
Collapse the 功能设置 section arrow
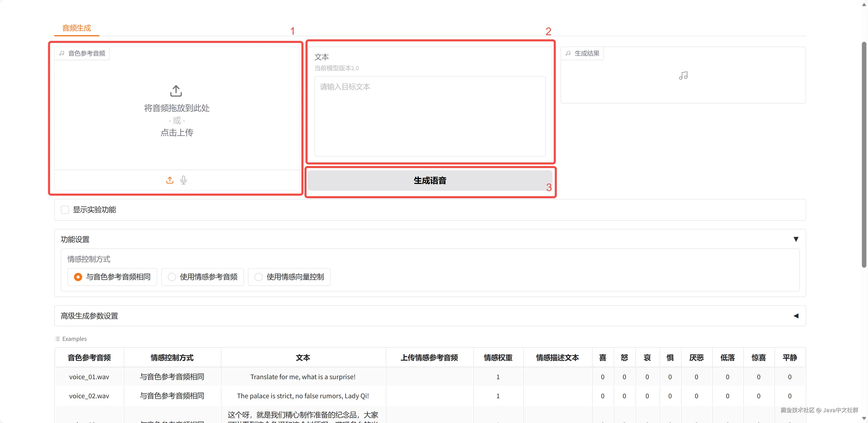pos(796,239)
